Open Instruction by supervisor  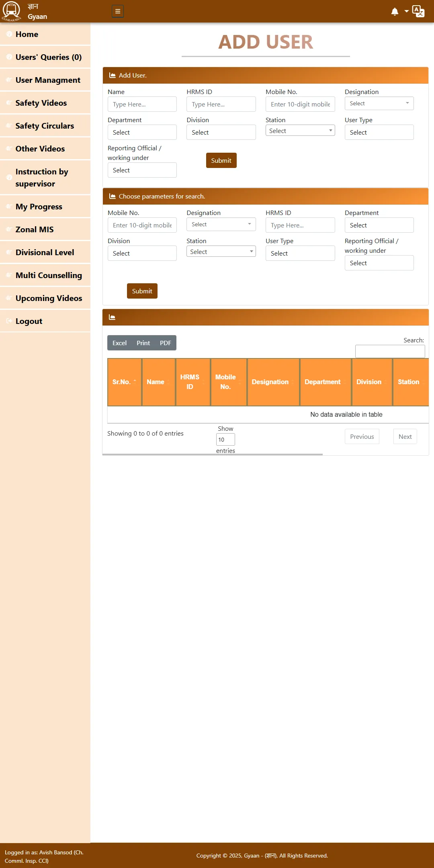tap(45, 178)
